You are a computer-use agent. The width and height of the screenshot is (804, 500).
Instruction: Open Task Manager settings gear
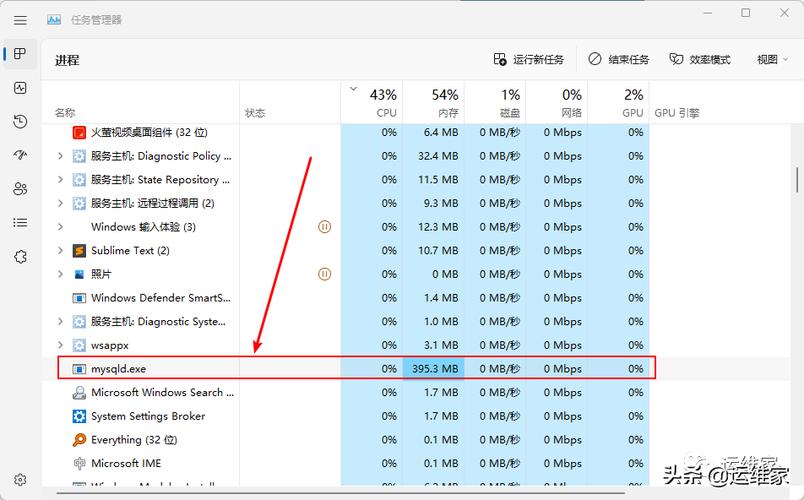(x=20, y=479)
